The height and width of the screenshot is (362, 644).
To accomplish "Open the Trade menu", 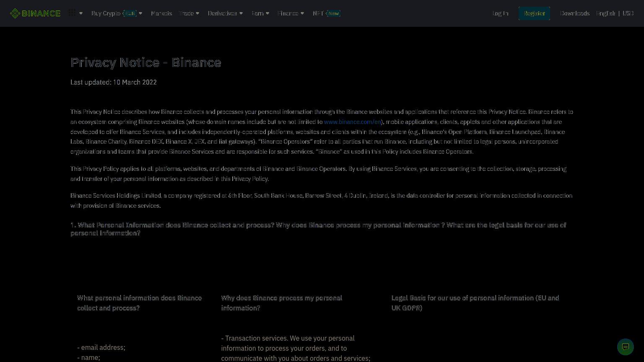I will pos(186,13).
